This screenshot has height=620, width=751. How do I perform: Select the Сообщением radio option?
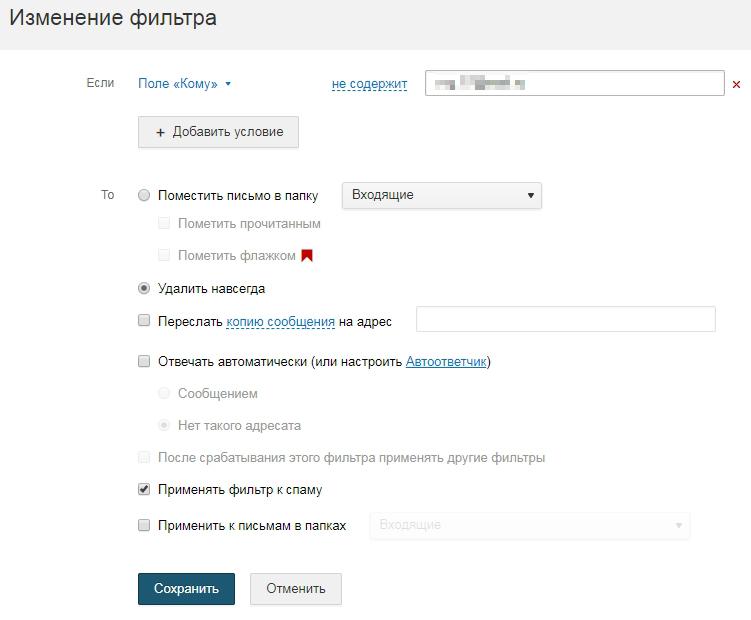pos(164,393)
